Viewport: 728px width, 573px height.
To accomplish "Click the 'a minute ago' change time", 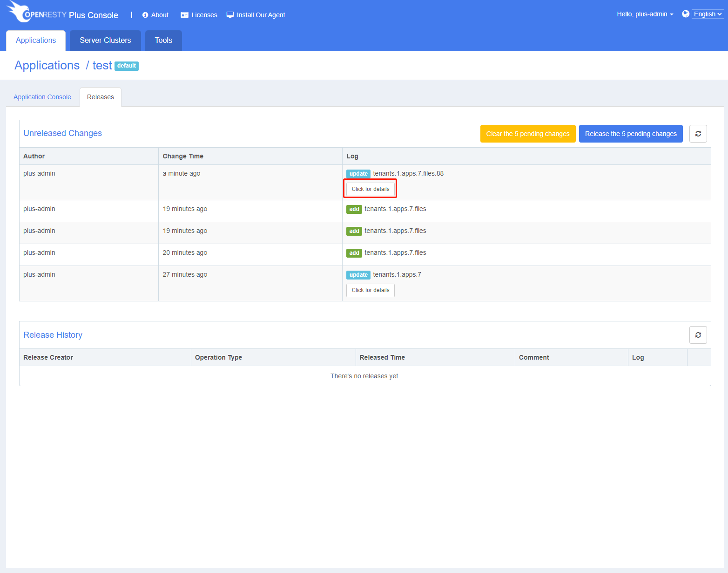I will (182, 173).
